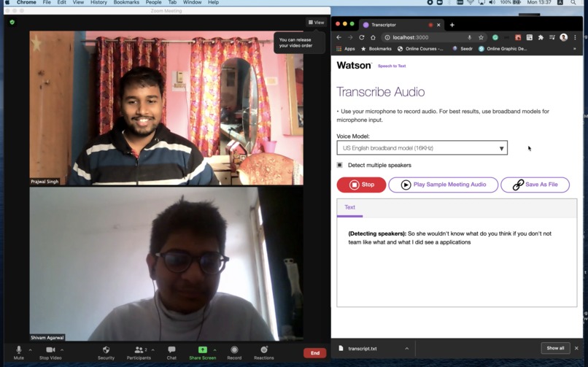Open Seedr bookmark
Image resolution: width=588 pixels, height=367 pixels.
pos(463,49)
